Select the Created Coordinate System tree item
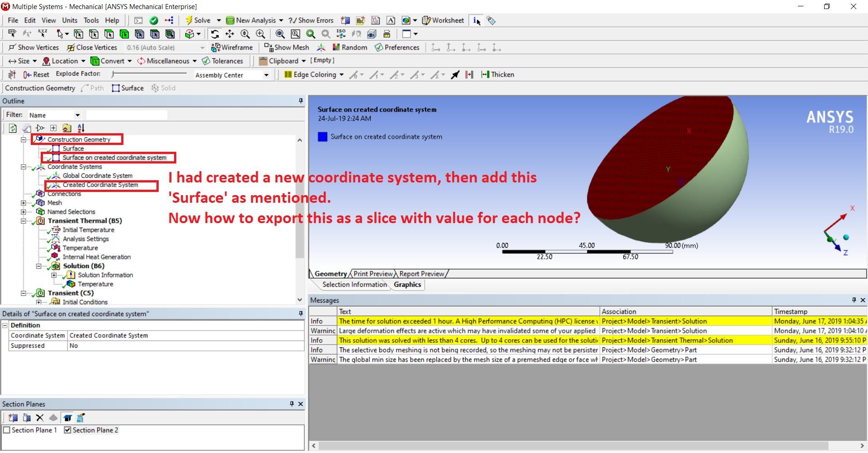This screenshot has height=453, width=868. coord(100,185)
